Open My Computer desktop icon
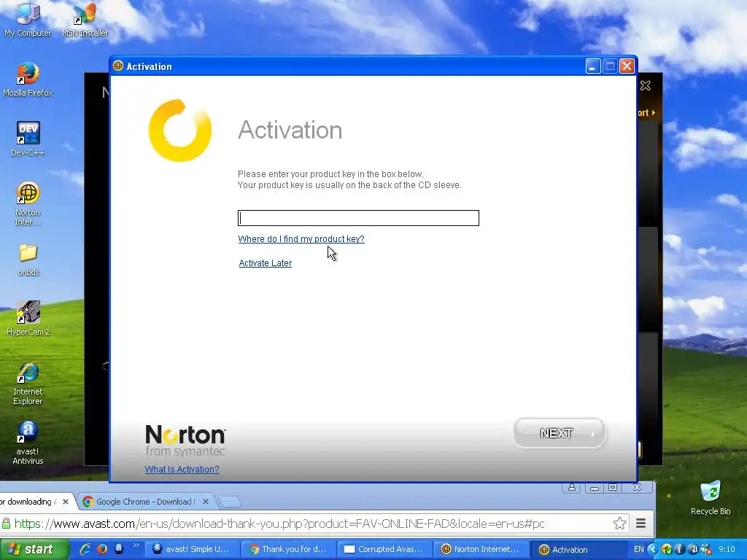The width and height of the screenshot is (747, 560). [28, 20]
